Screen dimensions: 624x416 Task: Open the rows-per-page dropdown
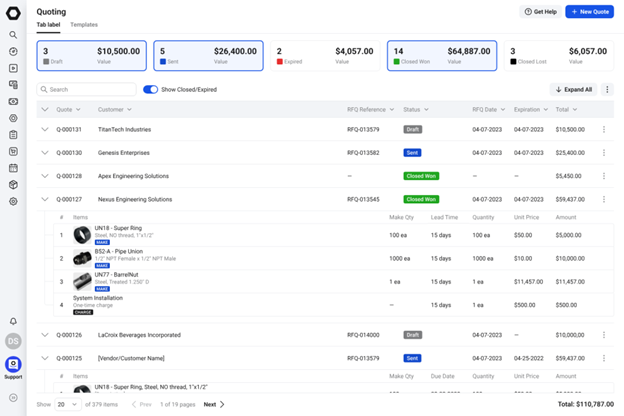click(67, 405)
